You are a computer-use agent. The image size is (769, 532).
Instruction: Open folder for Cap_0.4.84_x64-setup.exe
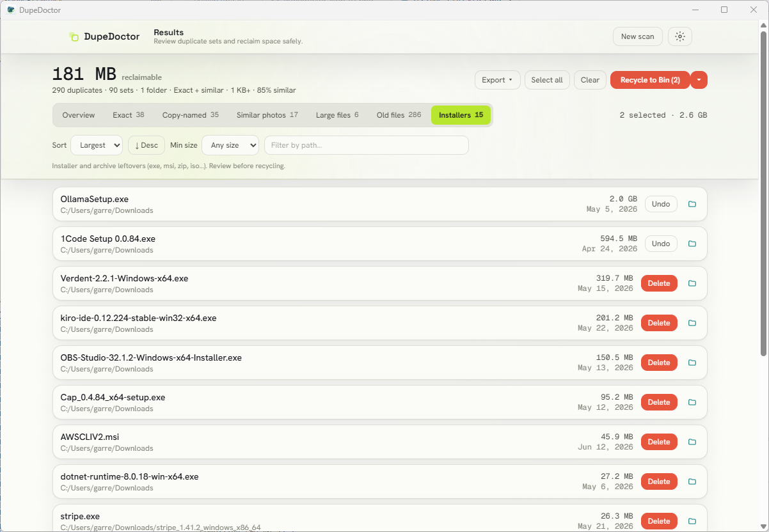[x=692, y=402]
